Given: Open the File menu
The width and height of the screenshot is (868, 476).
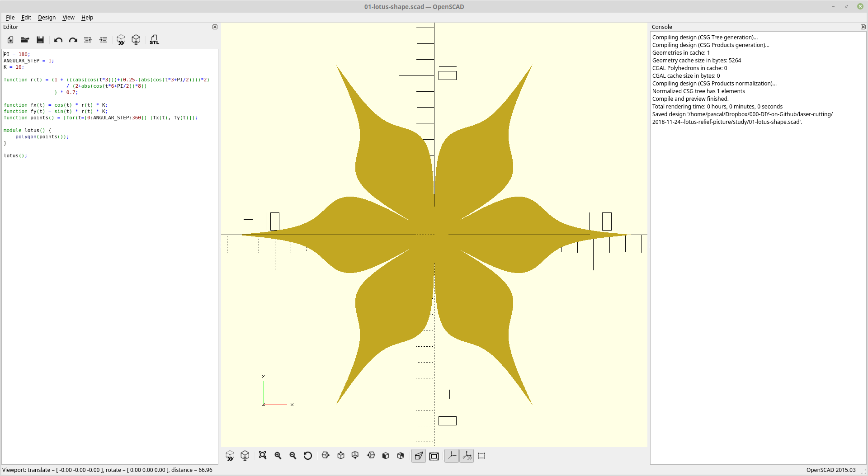Looking at the screenshot, I should [10, 18].
